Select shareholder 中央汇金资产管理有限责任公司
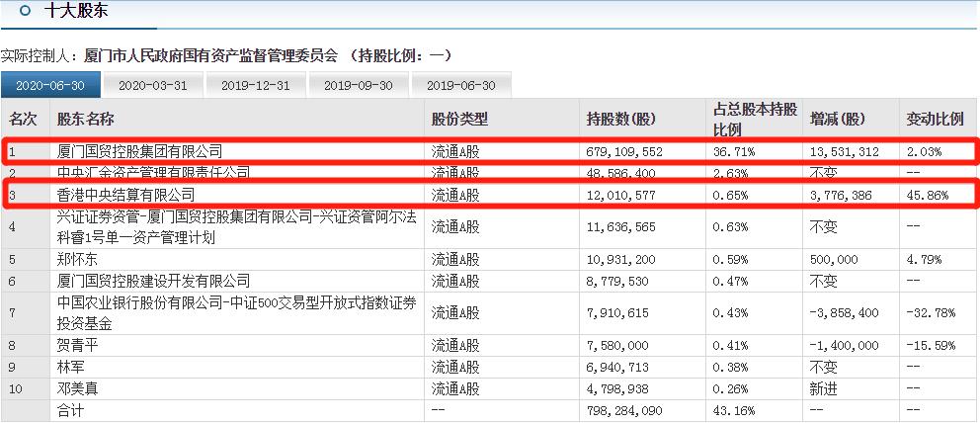The width and height of the screenshot is (980, 423). (x=152, y=172)
